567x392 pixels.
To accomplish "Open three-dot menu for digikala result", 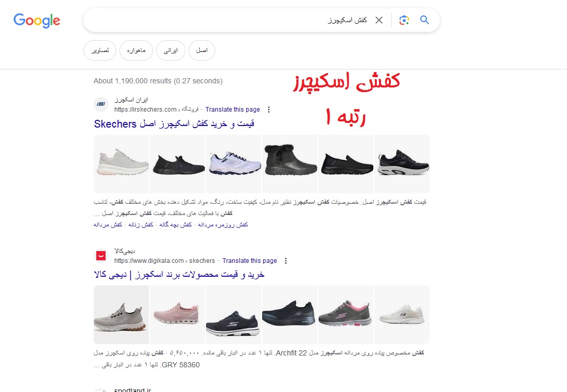I will [x=286, y=260].
